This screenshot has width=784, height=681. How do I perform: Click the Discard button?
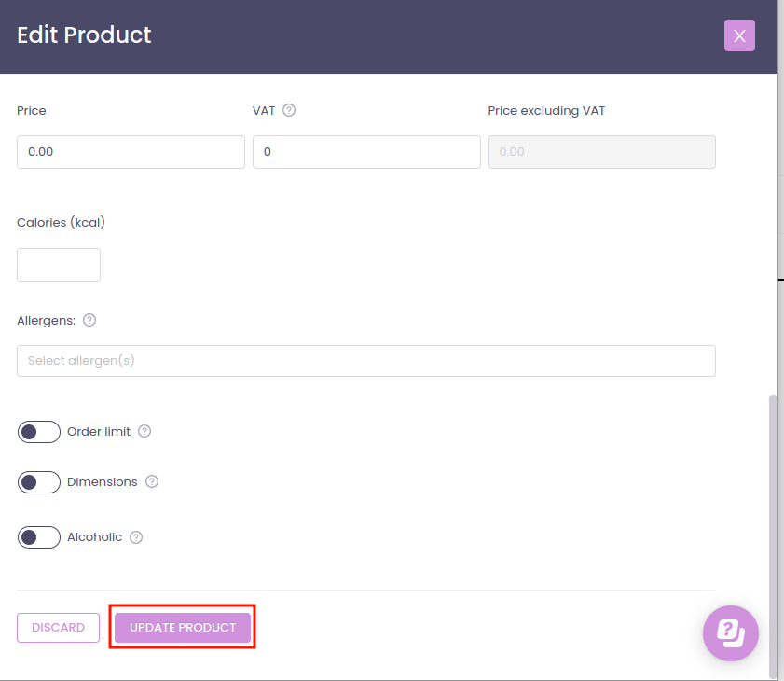[x=58, y=628]
